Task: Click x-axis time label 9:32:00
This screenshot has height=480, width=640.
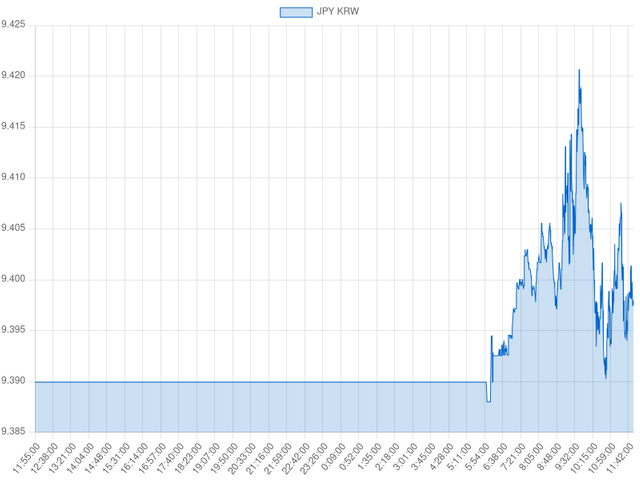Action: 567,456
